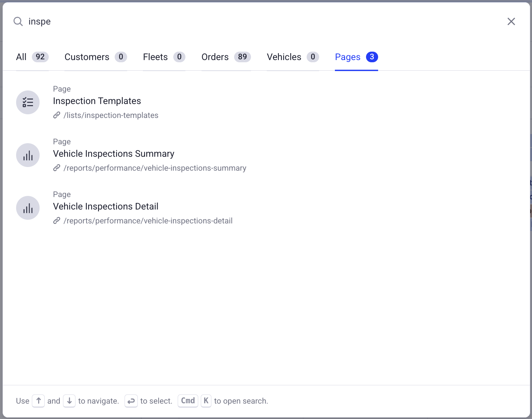Click the /reports/performance/vehicle-inspections-summary path
The width and height of the screenshot is (532, 419).
(x=155, y=168)
